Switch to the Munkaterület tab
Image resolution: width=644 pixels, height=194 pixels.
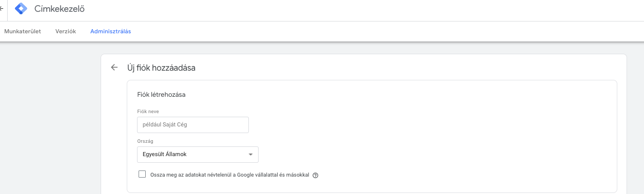(x=23, y=31)
